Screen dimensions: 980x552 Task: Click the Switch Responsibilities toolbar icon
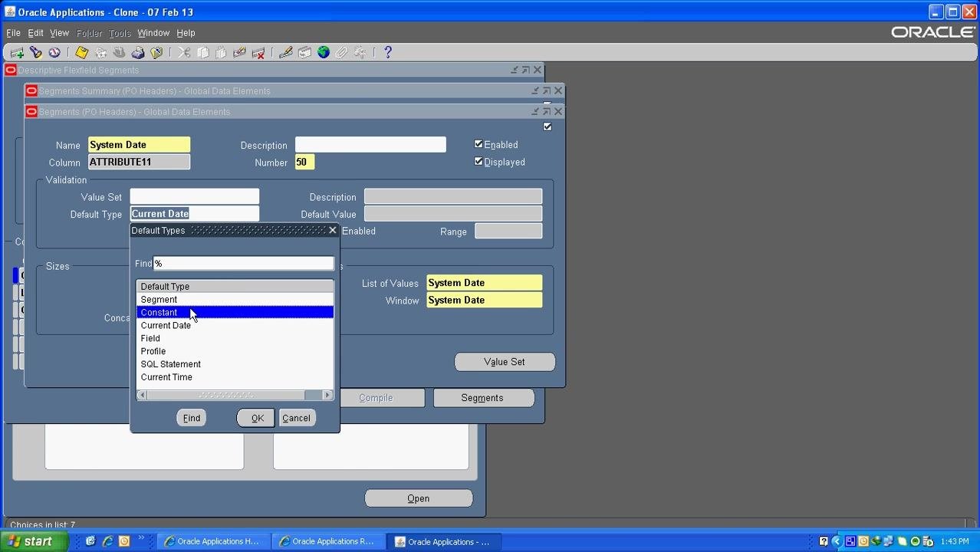(119, 53)
